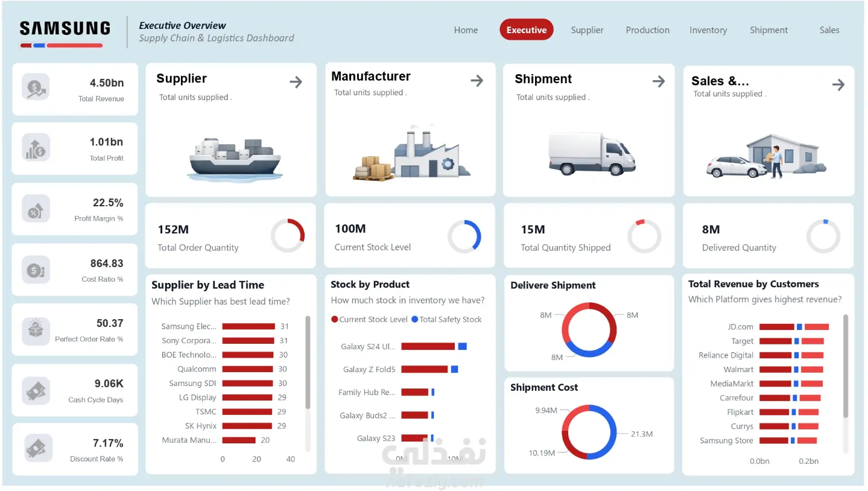This screenshot has width=868, height=491.
Task: Select JD.com revenue bar
Action: click(776, 327)
